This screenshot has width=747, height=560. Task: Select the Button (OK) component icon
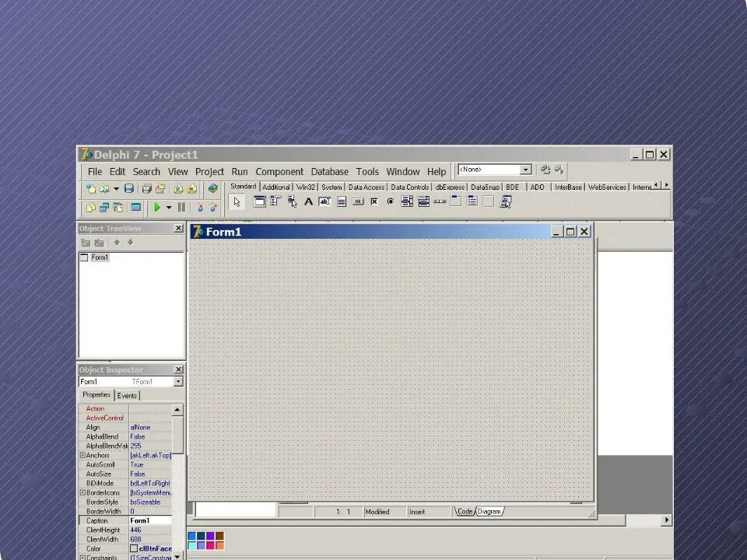point(358,201)
